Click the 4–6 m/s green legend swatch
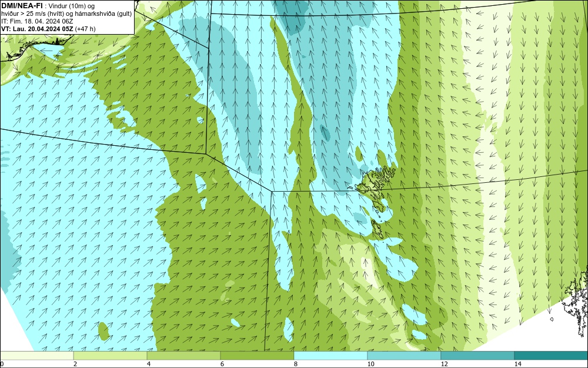This screenshot has height=368, width=588. tap(183, 356)
